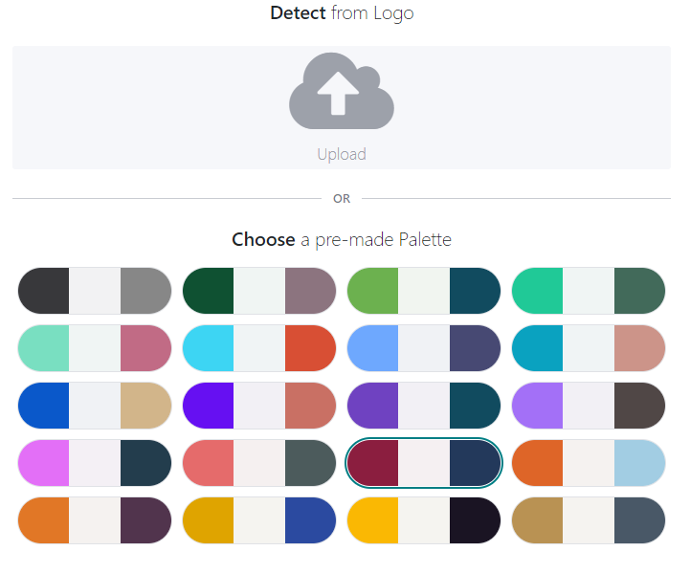Click the selected burgundy and navy palette
The image size is (690, 573).
click(424, 463)
